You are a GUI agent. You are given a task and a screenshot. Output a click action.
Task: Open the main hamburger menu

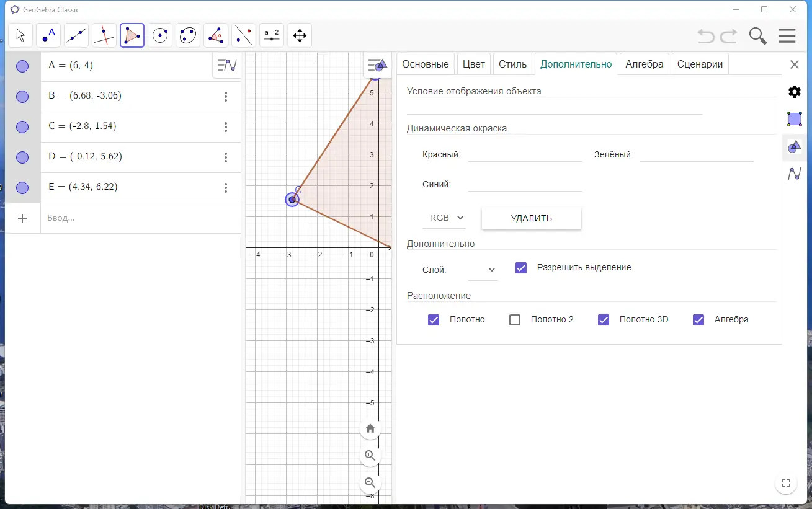click(787, 36)
